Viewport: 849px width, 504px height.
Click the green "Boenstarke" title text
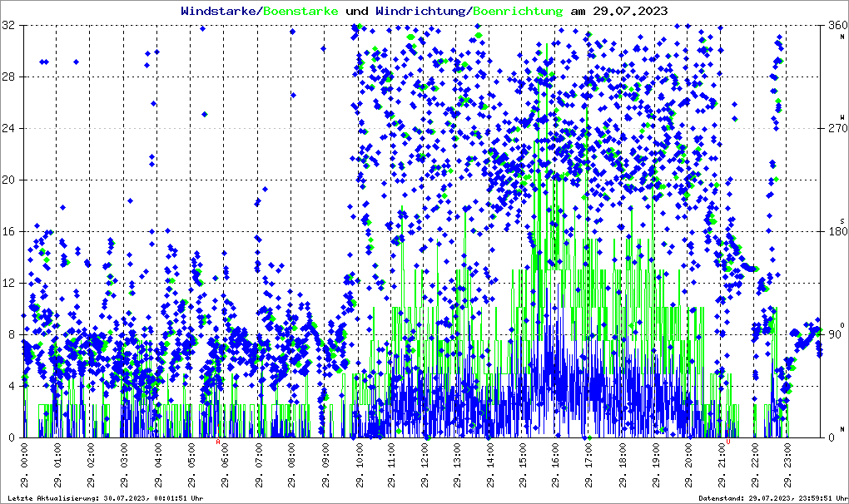[x=300, y=11]
